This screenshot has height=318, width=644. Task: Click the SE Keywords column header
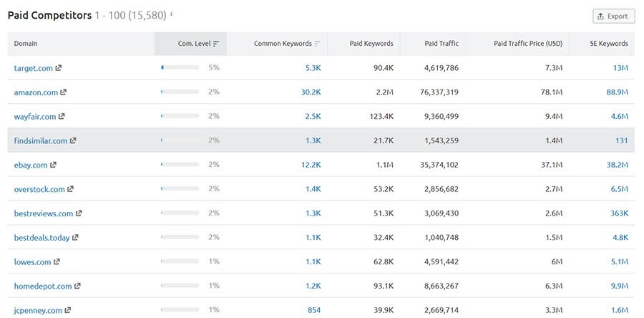click(x=608, y=44)
